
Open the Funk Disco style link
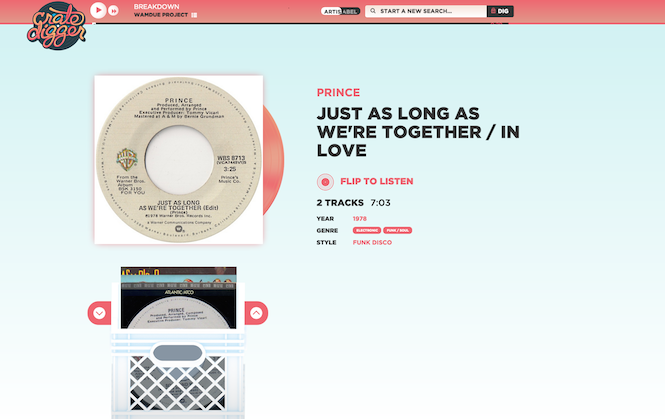372,243
